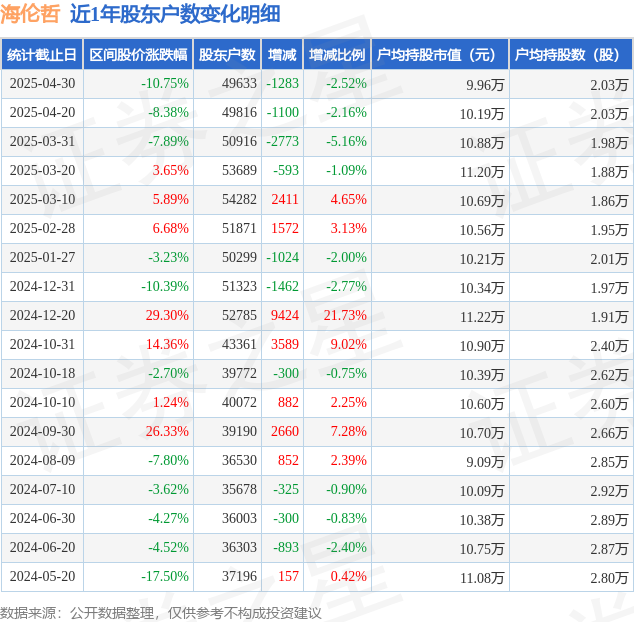Click the date cell 2025-03-31
634x622 pixels.
pyautogui.click(x=42, y=142)
